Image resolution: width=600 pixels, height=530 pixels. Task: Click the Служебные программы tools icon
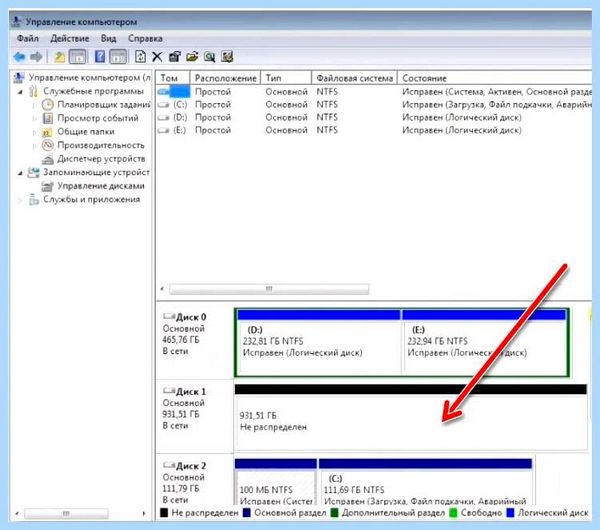(x=34, y=91)
